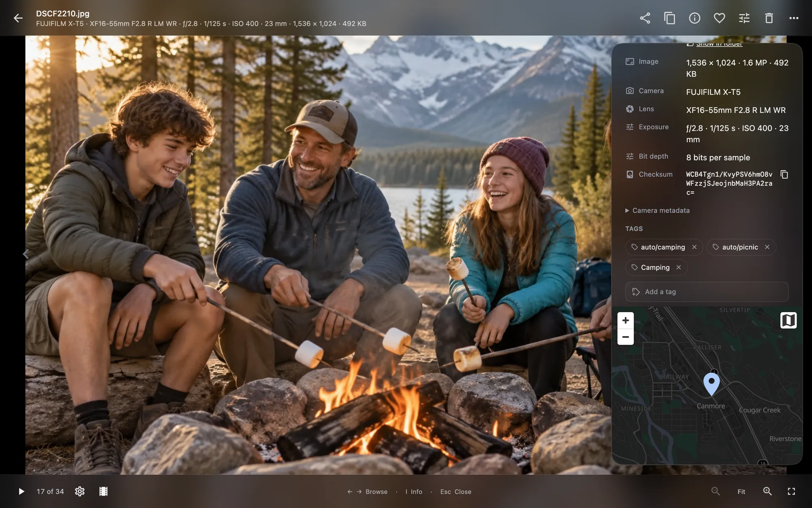
Task: Toggle the info panel icon
Action: [695, 18]
